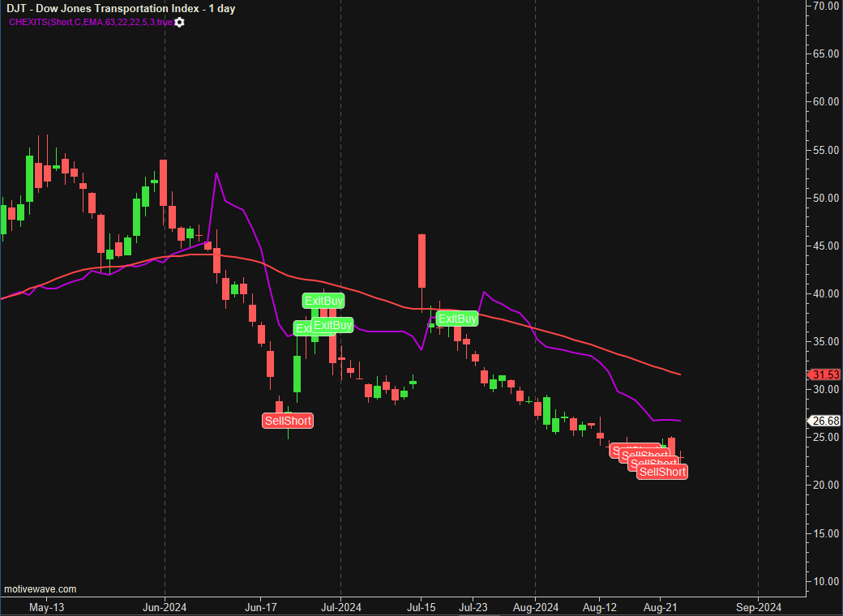Open the motivewave.com watermark link
The width and height of the screenshot is (843, 616).
coord(41,589)
